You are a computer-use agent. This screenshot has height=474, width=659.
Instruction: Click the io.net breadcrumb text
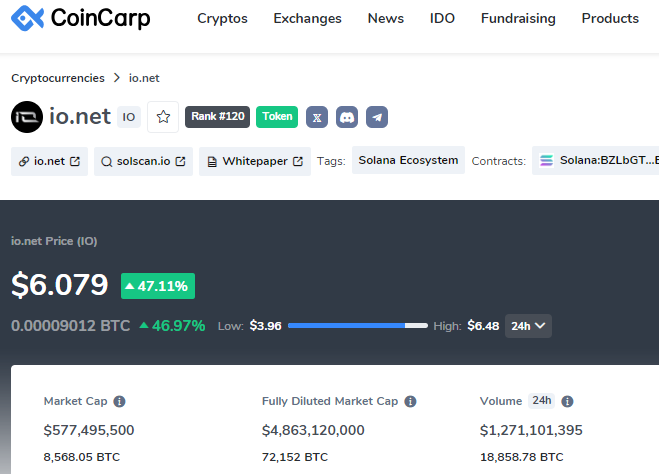pos(144,78)
